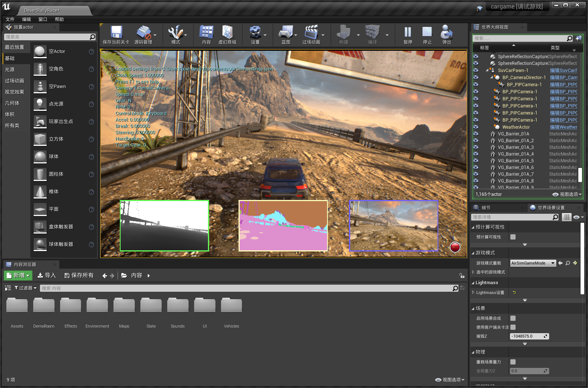Open the filters dropdown in content browser
The image size is (588, 388).
click(x=26, y=288)
